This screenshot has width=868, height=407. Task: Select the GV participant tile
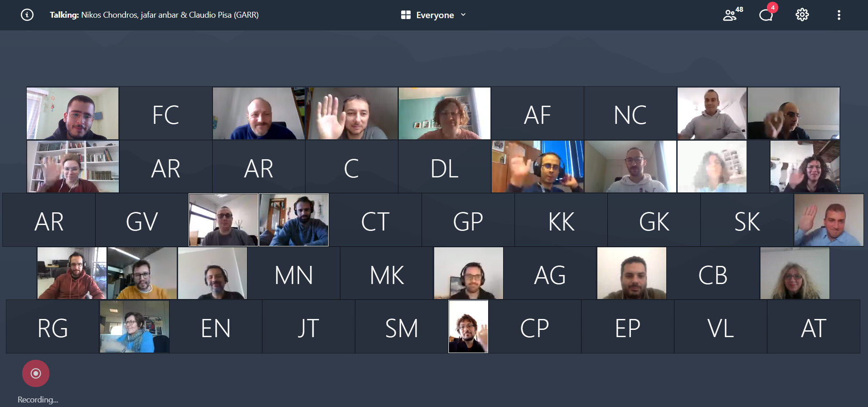click(142, 220)
